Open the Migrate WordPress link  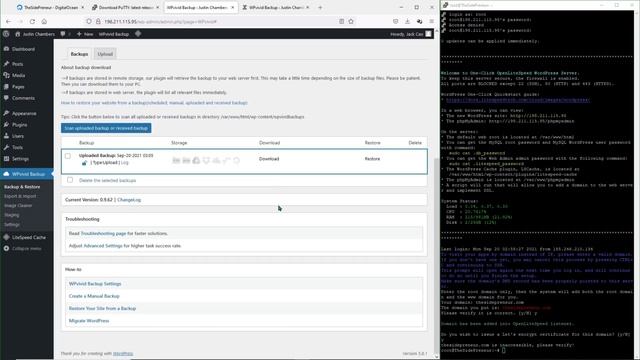tap(89, 321)
